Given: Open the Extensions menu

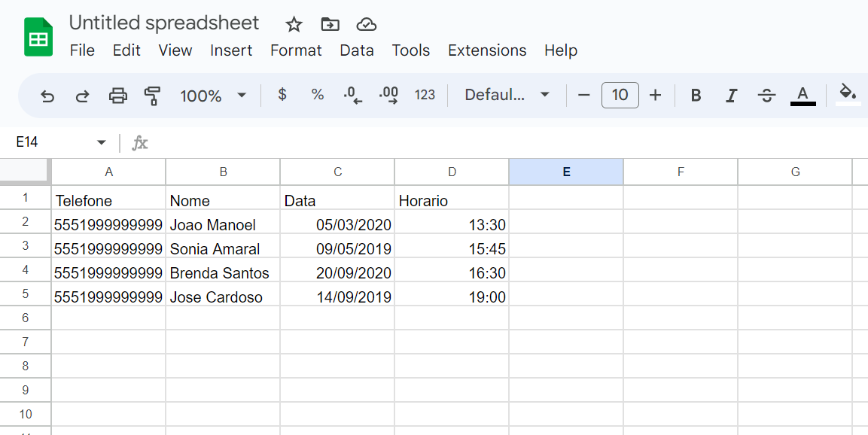Looking at the screenshot, I should tap(487, 50).
